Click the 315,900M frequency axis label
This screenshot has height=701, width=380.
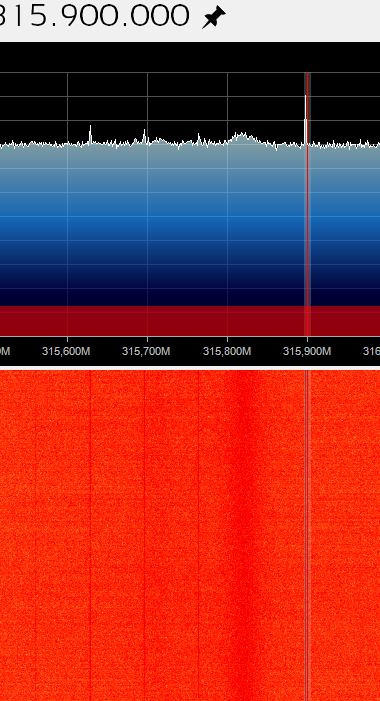click(x=307, y=351)
